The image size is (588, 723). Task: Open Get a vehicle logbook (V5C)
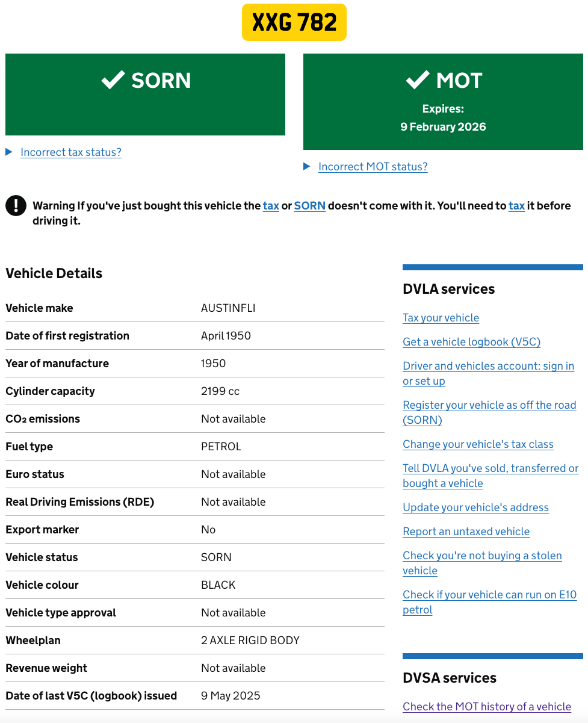[x=471, y=342]
